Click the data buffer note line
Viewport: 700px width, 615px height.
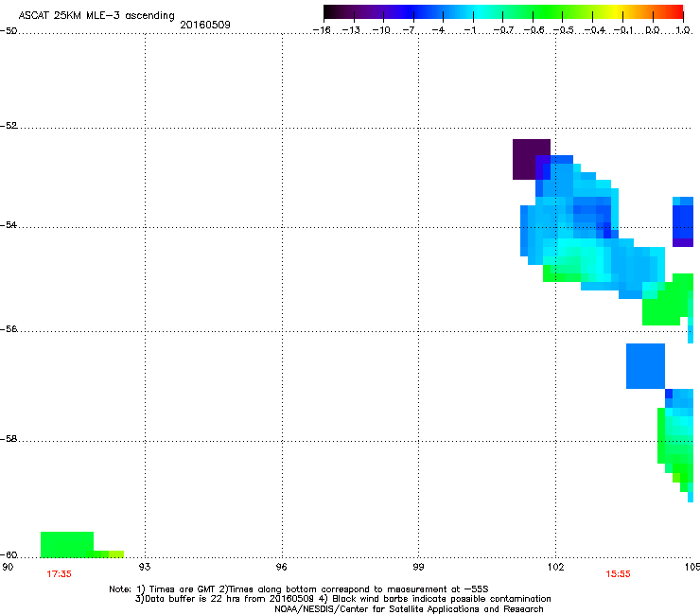342,599
